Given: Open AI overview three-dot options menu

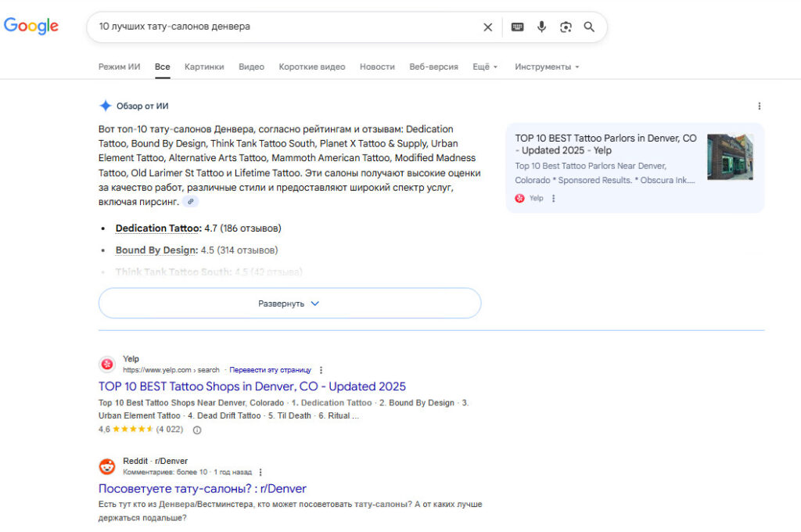Looking at the screenshot, I should point(759,106).
